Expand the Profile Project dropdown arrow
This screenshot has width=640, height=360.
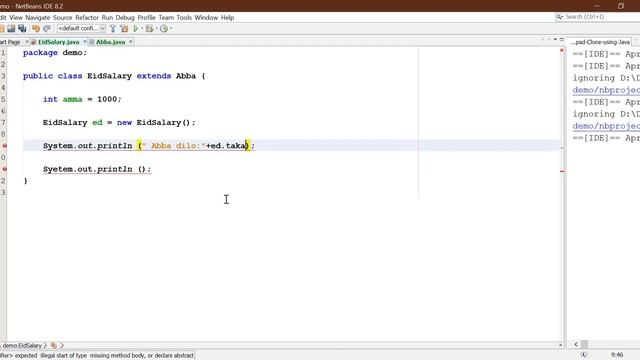pyautogui.click(x=171, y=29)
